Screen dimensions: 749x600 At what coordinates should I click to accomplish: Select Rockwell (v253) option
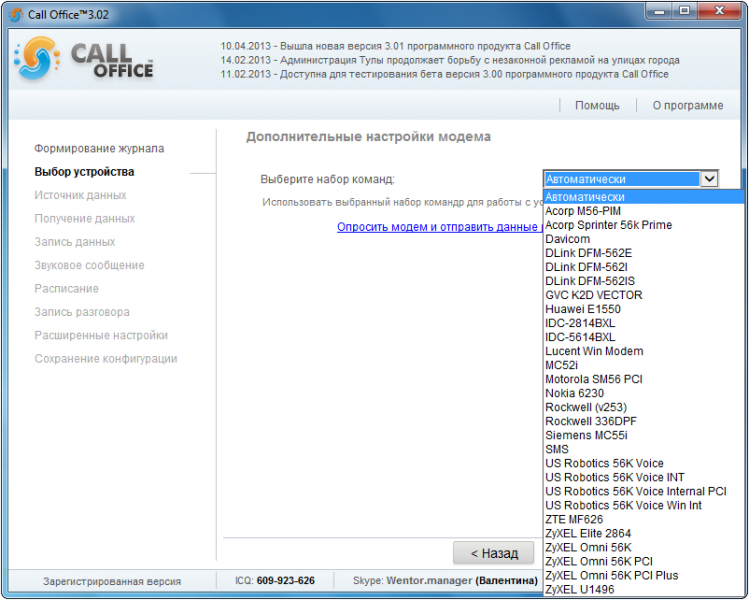tap(644, 407)
